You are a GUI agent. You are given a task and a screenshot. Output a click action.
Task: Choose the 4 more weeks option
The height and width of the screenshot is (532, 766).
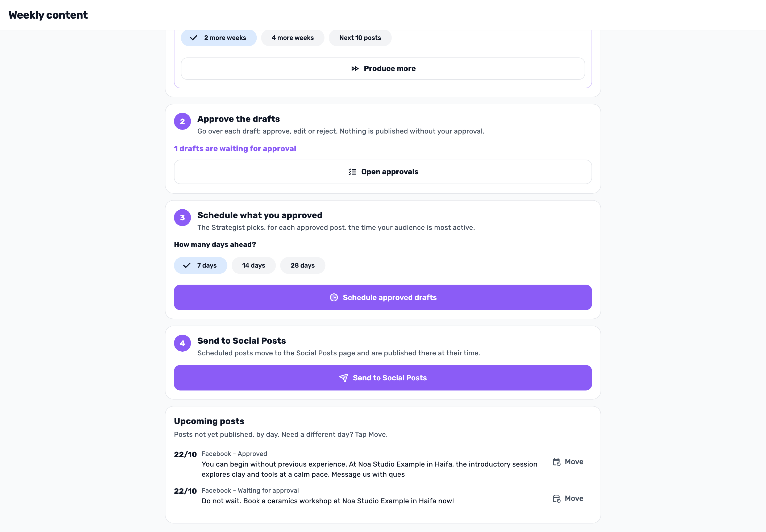293,38
